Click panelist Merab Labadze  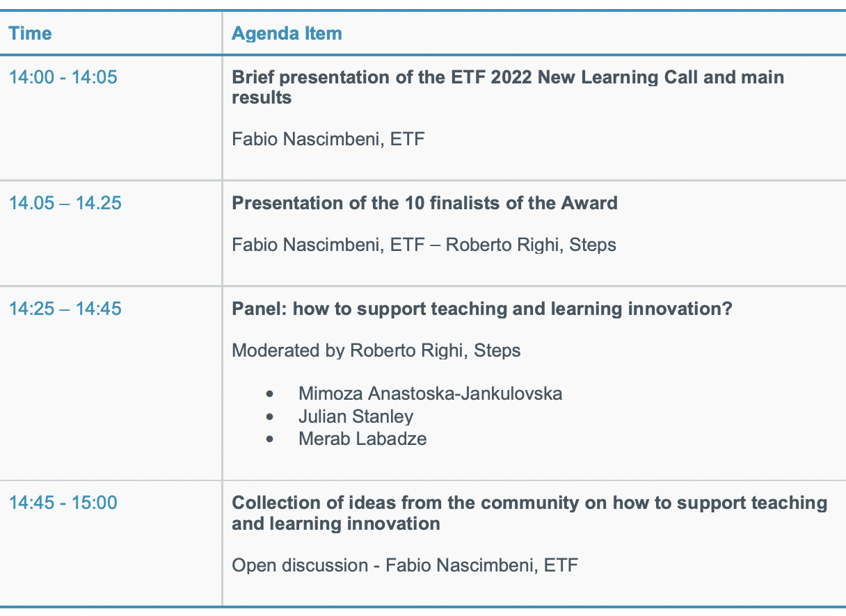tap(362, 439)
